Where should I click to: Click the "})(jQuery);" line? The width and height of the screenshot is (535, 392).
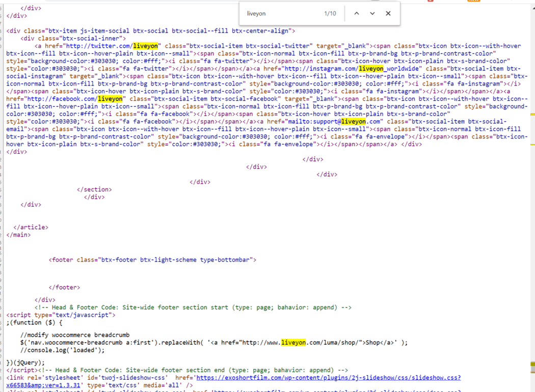pyautogui.click(x=25, y=362)
